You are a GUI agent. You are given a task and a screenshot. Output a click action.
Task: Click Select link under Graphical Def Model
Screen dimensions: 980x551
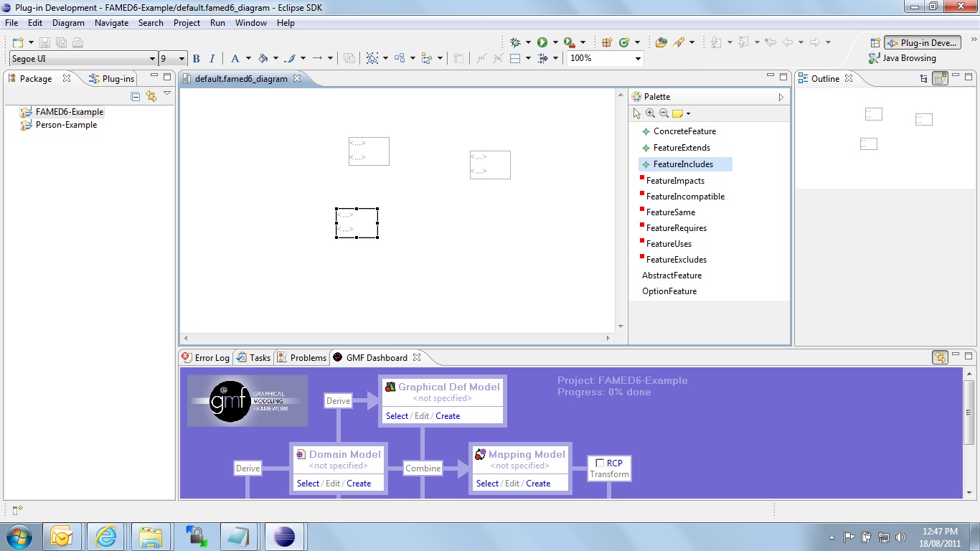397,416
